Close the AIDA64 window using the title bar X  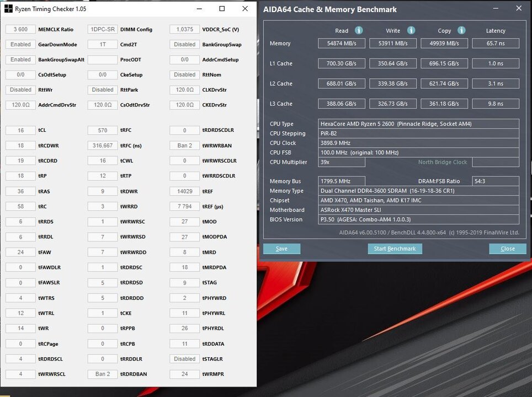pyautogui.click(x=518, y=9)
